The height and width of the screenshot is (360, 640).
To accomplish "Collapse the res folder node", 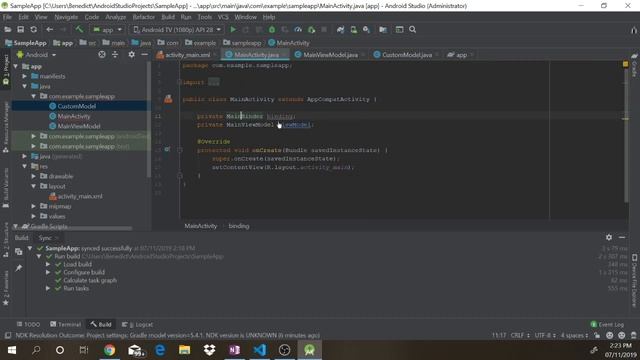I will coord(25,166).
